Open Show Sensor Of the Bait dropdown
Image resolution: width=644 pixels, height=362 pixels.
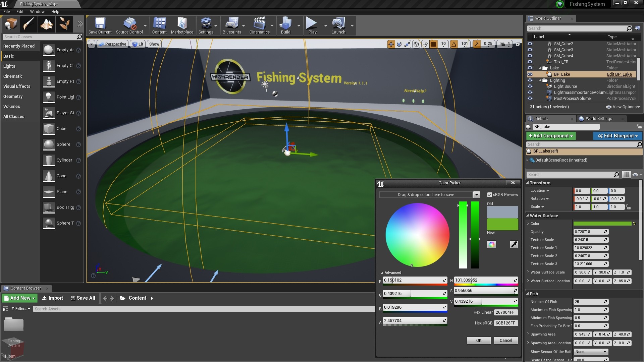pos(591,352)
